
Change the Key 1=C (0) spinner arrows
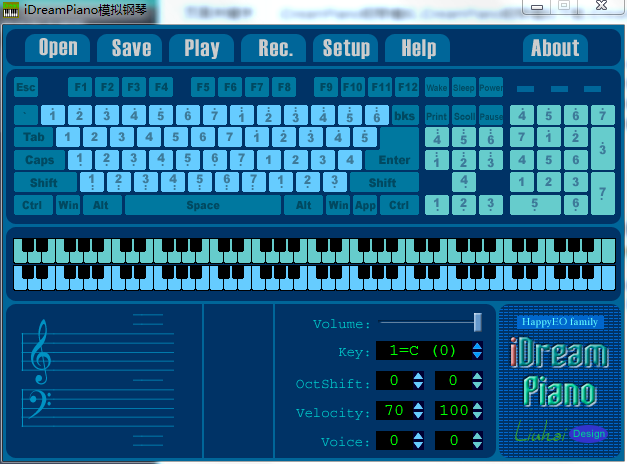click(477, 351)
